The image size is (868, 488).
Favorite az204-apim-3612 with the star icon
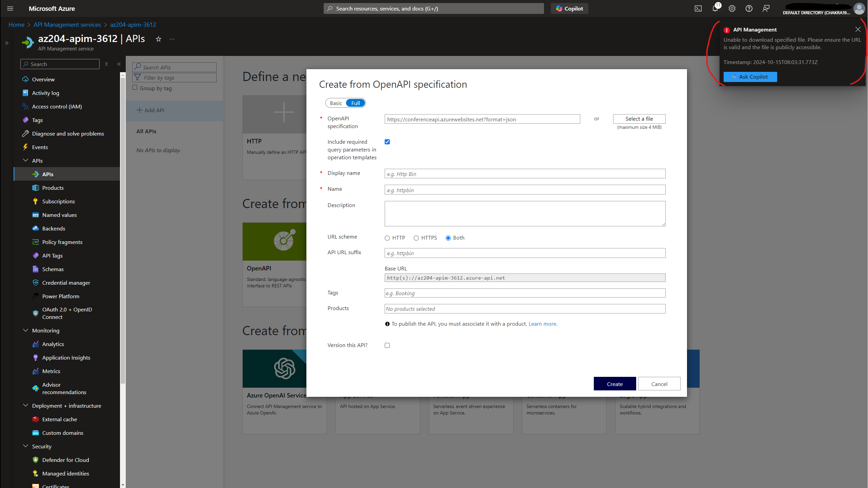point(158,39)
